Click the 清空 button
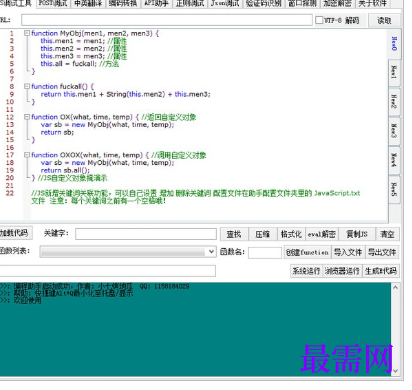Image resolution: width=412 pixels, height=390 pixels. tap(387, 234)
